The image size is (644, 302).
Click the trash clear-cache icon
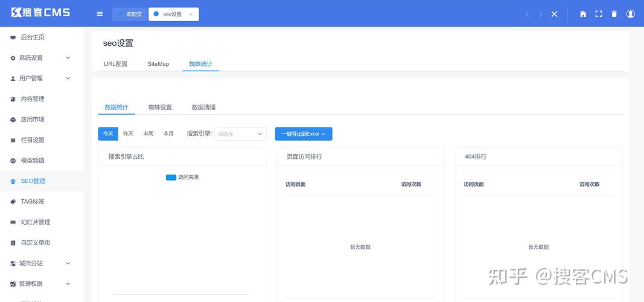click(x=614, y=14)
